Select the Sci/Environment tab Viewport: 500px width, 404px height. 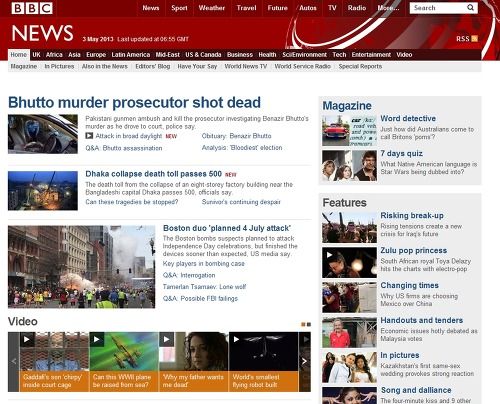[x=304, y=55]
